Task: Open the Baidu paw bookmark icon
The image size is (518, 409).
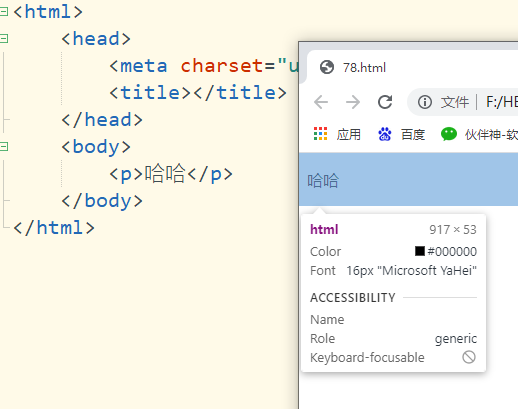Action: pyautogui.click(x=384, y=134)
